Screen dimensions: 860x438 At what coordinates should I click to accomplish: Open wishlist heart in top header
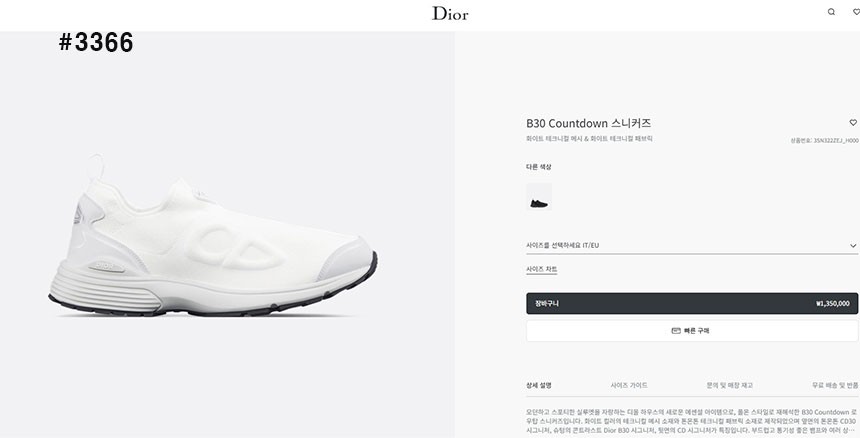856,12
